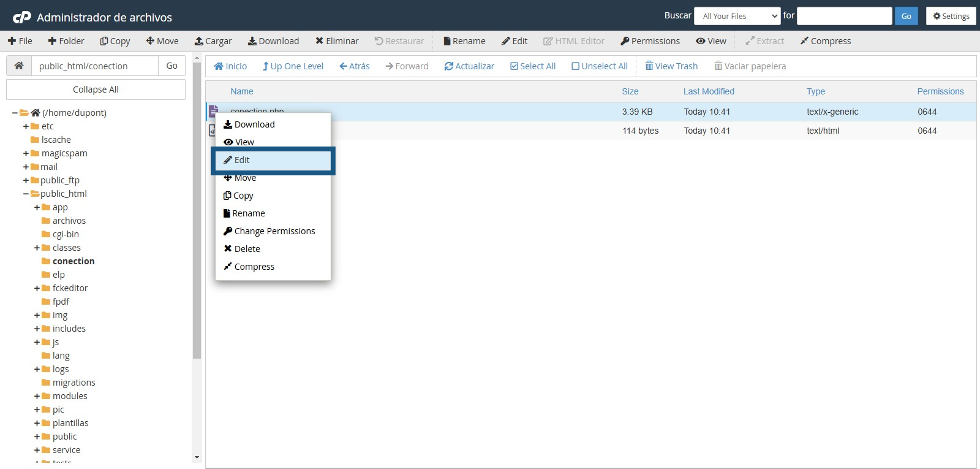Open the All Your Files search dropdown
The image size is (980, 469).
click(x=737, y=16)
